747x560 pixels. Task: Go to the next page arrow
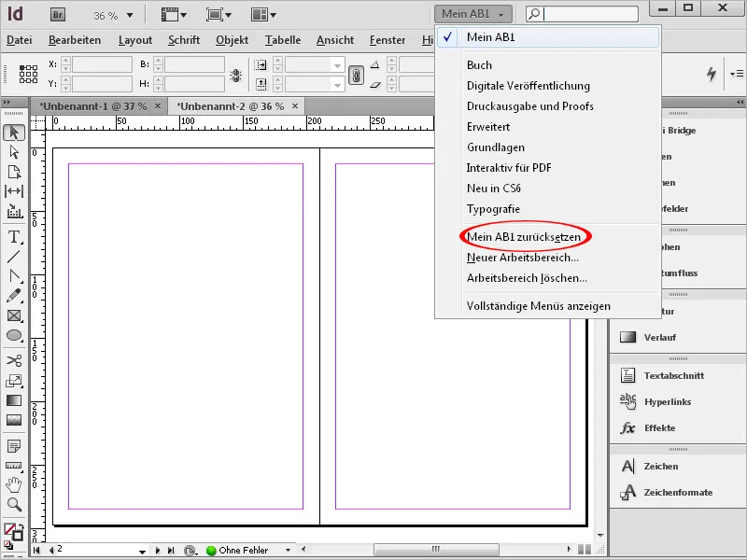(158, 550)
